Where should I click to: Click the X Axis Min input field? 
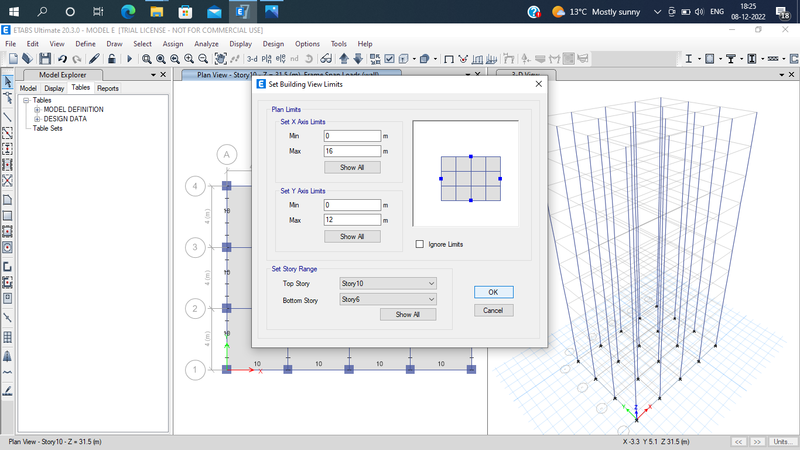tap(352, 136)
